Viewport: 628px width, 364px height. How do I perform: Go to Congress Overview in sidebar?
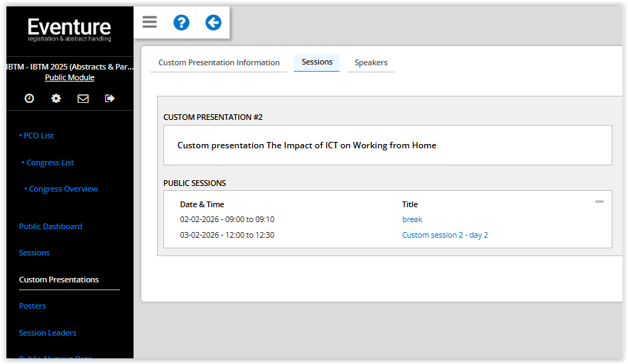[63, 189]
